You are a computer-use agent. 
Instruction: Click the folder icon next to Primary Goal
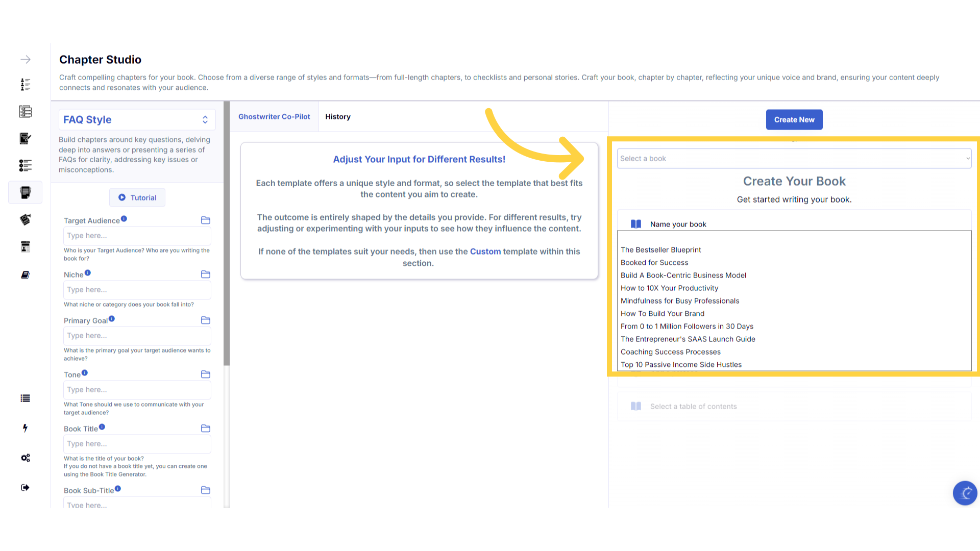coord(206,320)
